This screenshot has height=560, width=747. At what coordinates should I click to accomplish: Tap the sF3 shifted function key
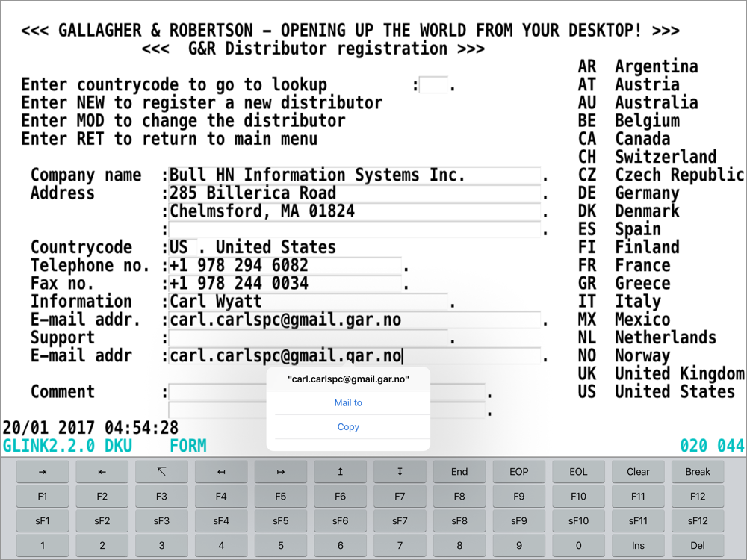click(161, 521)
